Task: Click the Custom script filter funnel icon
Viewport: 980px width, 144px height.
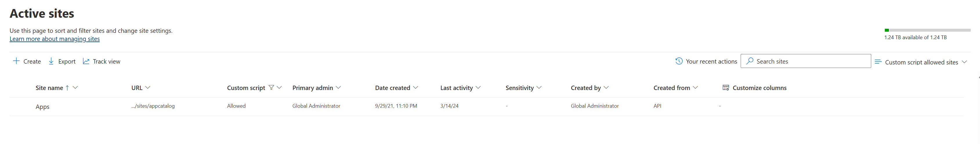Action: [271, 88]
